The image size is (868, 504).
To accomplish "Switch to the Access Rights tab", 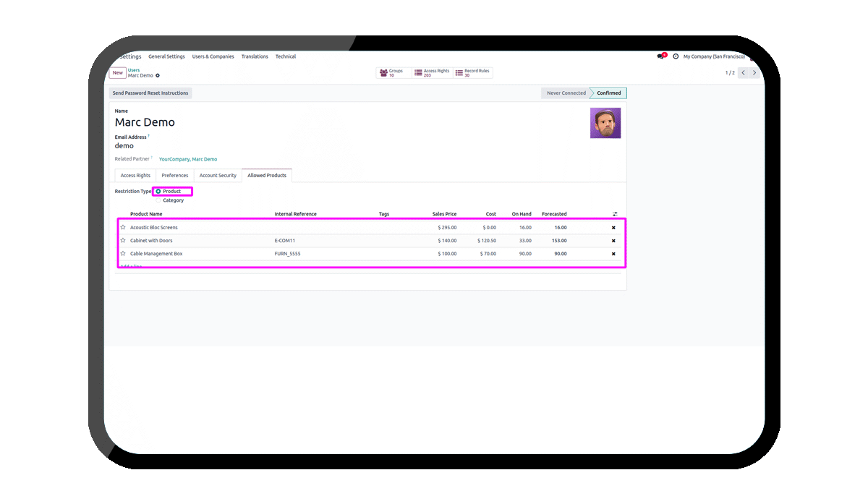I will pyautogui.click(x=135, y=175).
